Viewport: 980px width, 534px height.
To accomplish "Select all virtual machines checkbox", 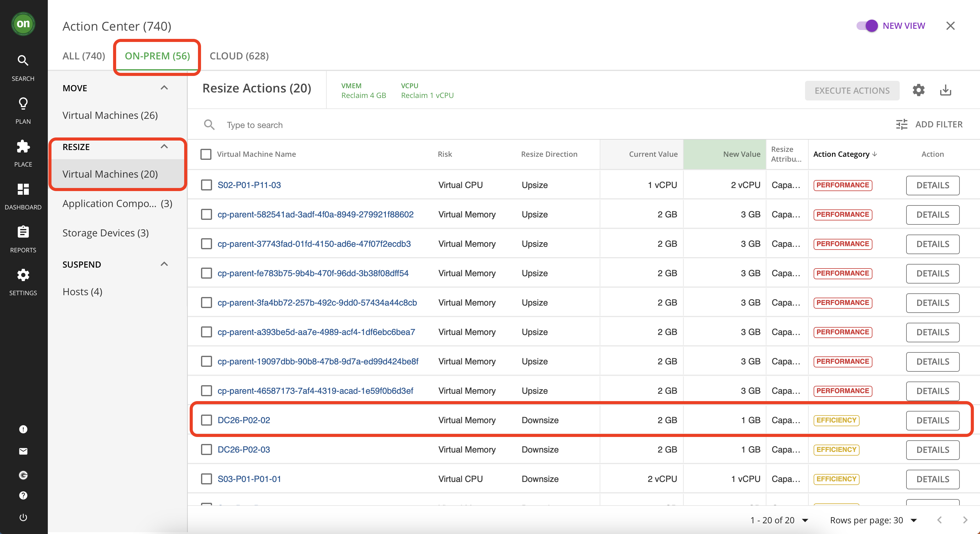I will (206, 154).
